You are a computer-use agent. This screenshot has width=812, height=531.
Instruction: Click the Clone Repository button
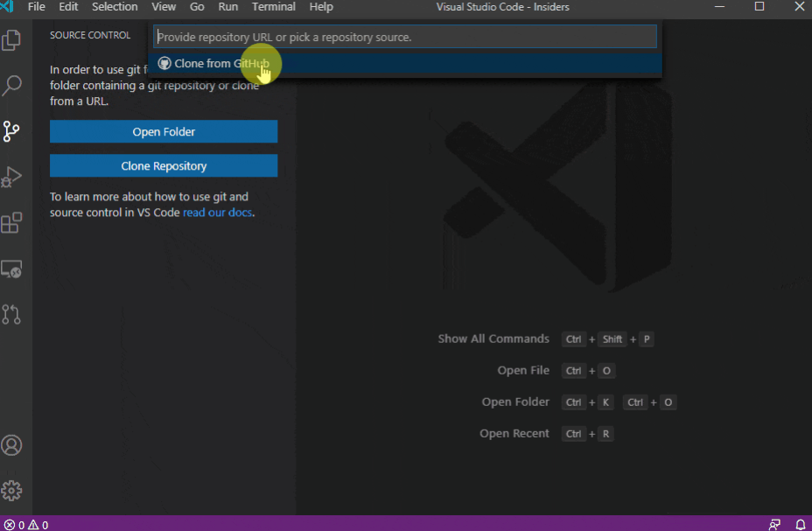click(164, 165)
